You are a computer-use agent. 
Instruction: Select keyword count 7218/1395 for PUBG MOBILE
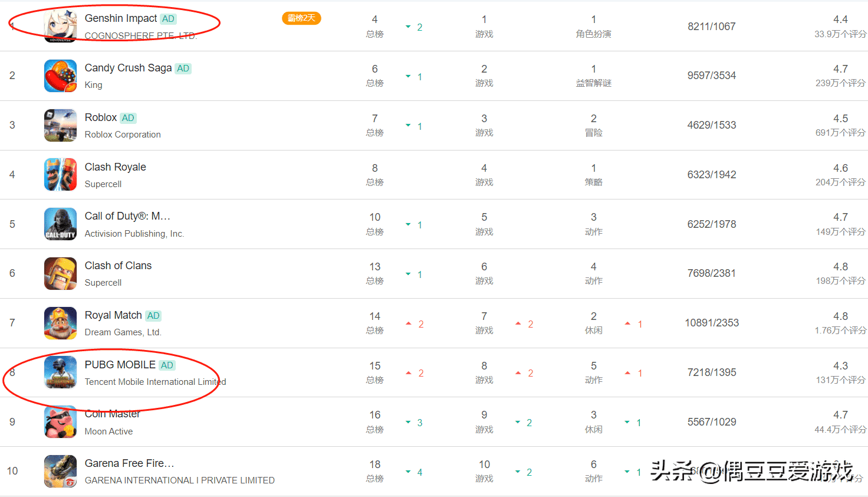712,372
